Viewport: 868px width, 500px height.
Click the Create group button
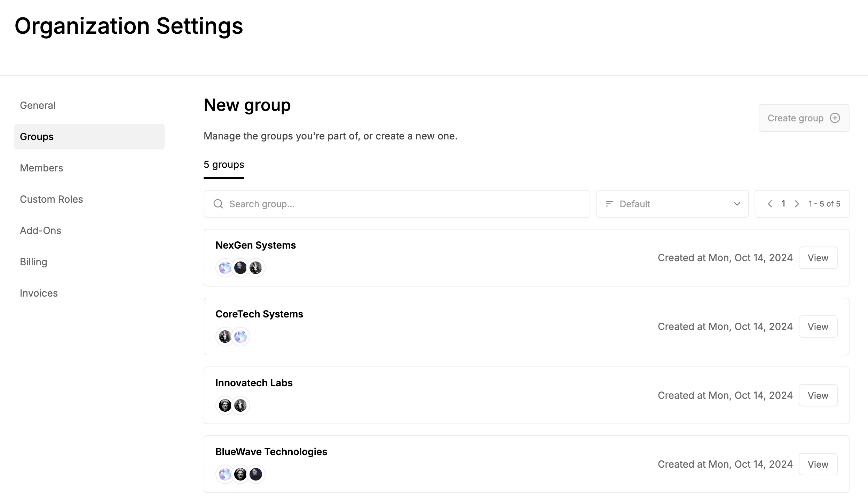click(804, 118)
